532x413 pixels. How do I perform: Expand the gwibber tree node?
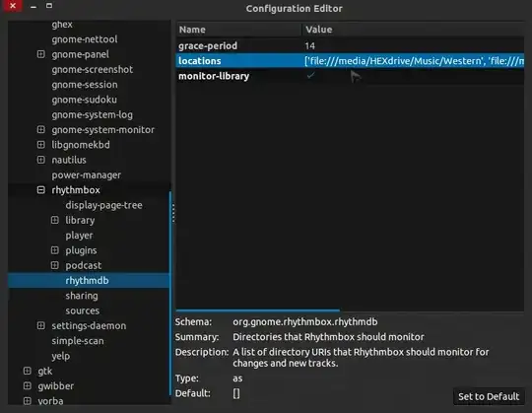pyautogui.click(x=28, y=385)
